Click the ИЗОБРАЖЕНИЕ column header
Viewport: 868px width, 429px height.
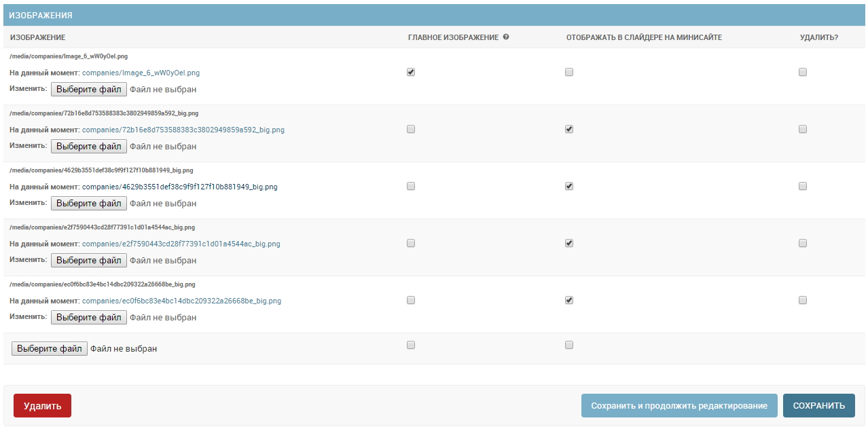coord(37,37)
